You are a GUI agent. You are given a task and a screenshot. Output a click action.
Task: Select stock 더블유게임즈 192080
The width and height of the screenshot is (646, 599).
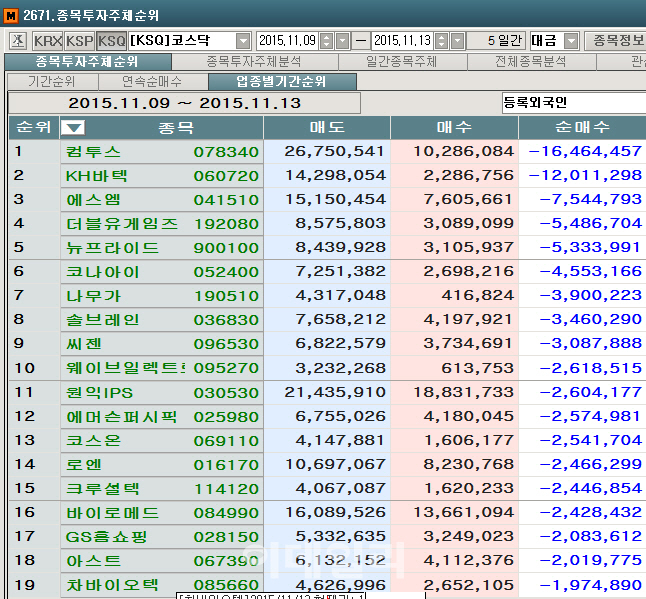pos(162,224)
